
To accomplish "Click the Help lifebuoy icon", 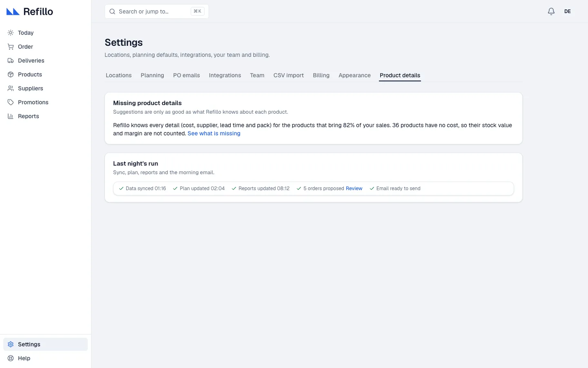I will point(11,358).
